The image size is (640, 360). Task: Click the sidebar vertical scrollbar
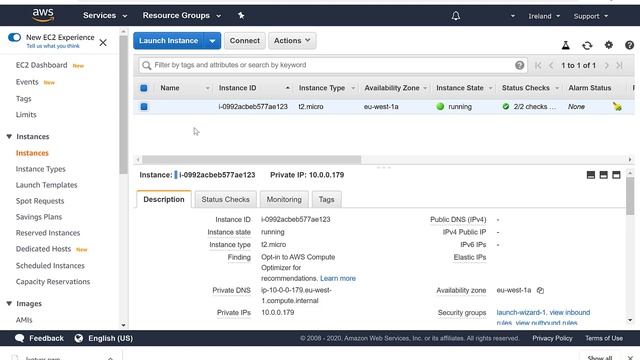pyautogui.click(x=123, y=104)
